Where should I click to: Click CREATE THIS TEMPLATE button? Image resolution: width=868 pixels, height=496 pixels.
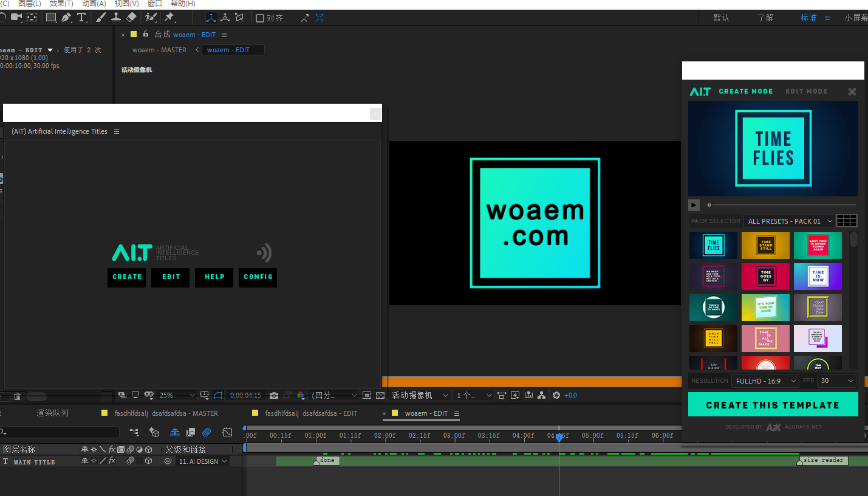(x=773, y=404)
